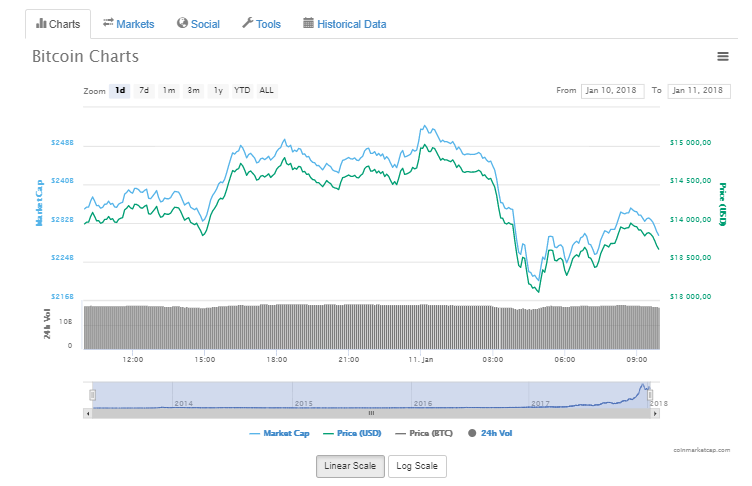Select the ALL zoom range
The image size is (752, 486).
267,91
